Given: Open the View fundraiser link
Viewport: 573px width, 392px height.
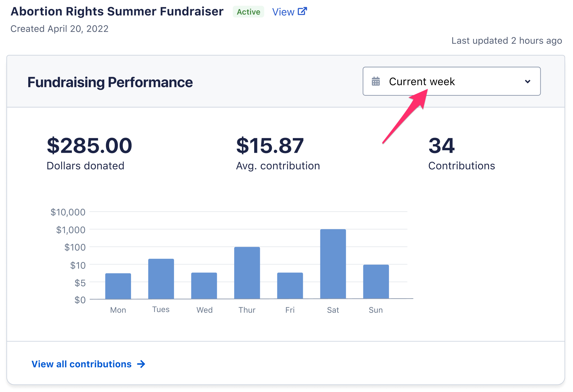Looking at the screenshot, I should [x=283, y=12].
